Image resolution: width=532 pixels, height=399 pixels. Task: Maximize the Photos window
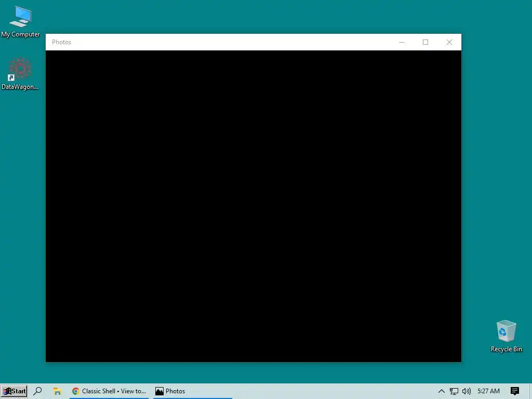click(425, 42)
